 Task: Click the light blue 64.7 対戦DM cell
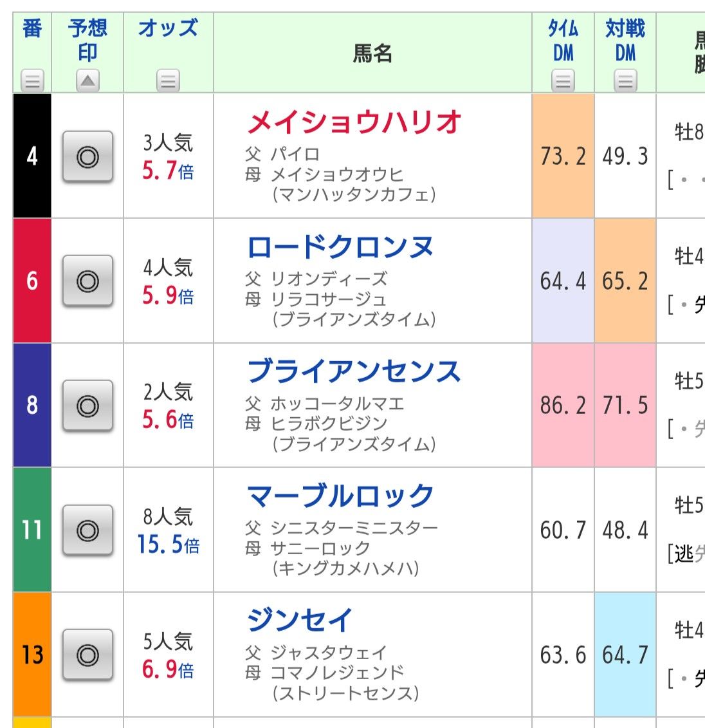[x=625, y=655]
